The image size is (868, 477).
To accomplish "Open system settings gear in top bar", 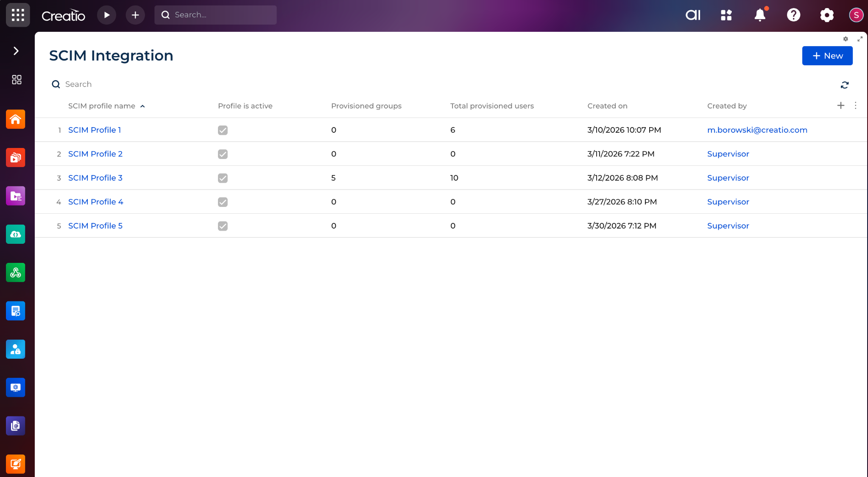I will click(826, 15).
